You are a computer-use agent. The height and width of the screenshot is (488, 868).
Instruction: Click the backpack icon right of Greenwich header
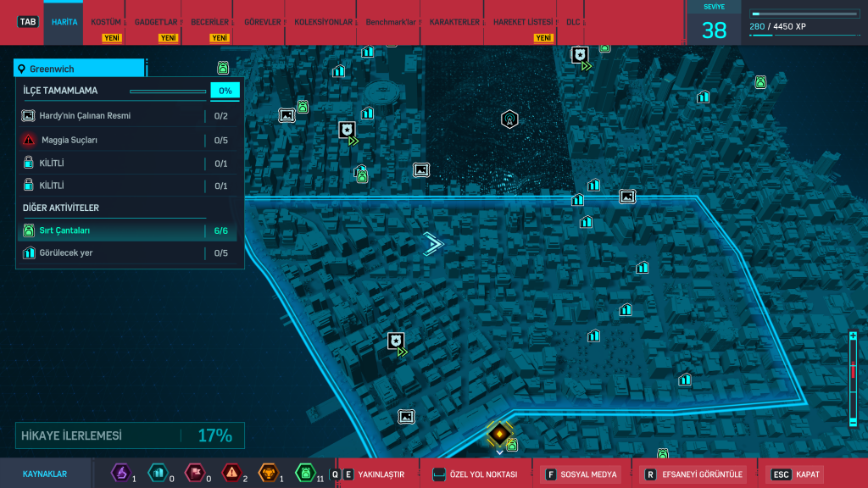tap(223, 68)
